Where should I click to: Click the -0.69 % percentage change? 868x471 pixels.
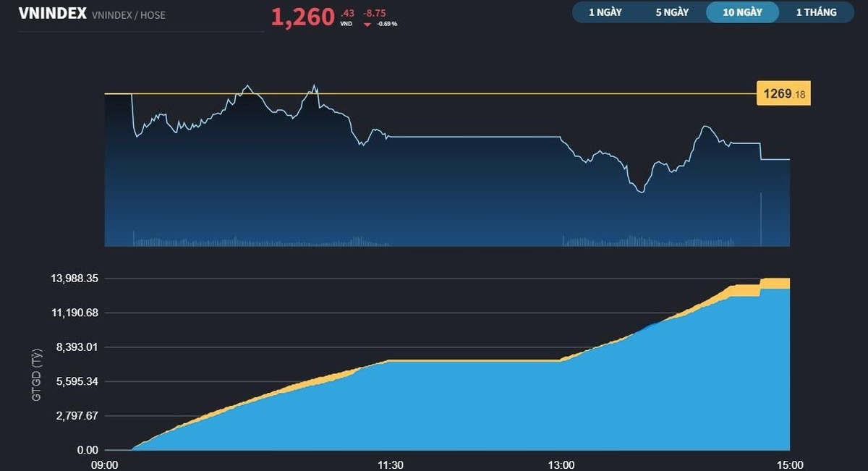[x=386, y=22]
